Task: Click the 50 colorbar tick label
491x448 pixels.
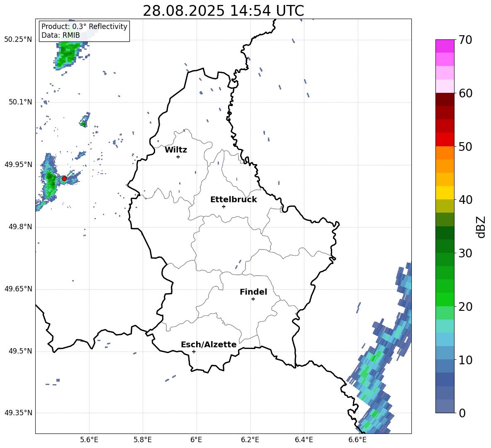Action: [x=465, y=147]
